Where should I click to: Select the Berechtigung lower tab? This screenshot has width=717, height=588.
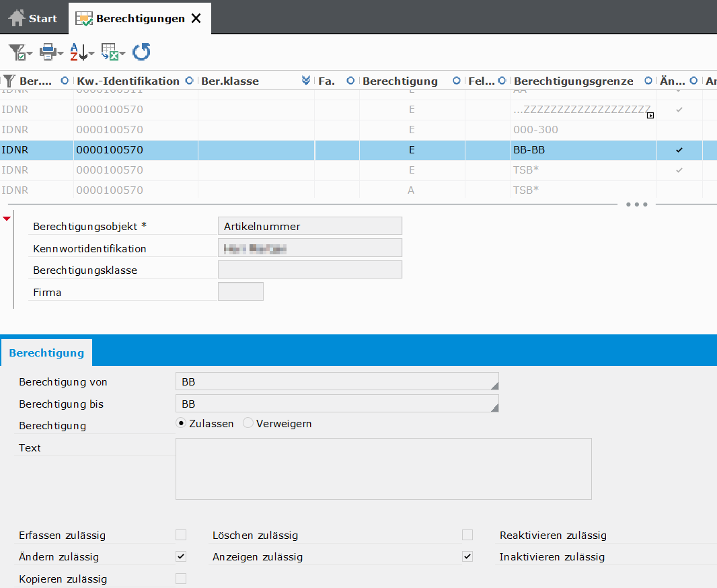46,353
